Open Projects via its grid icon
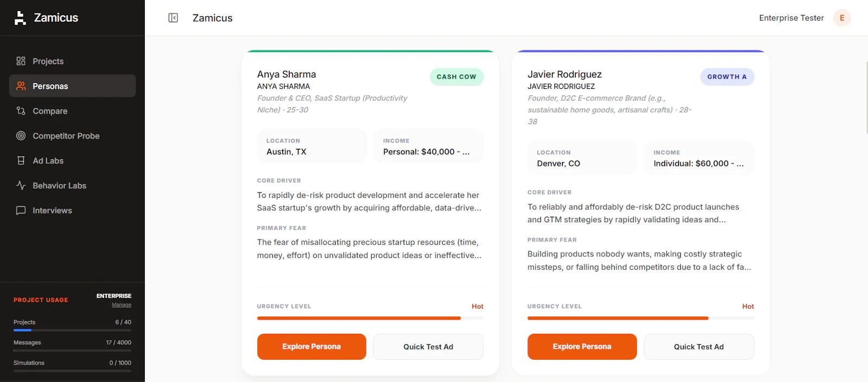 point(21,61)
